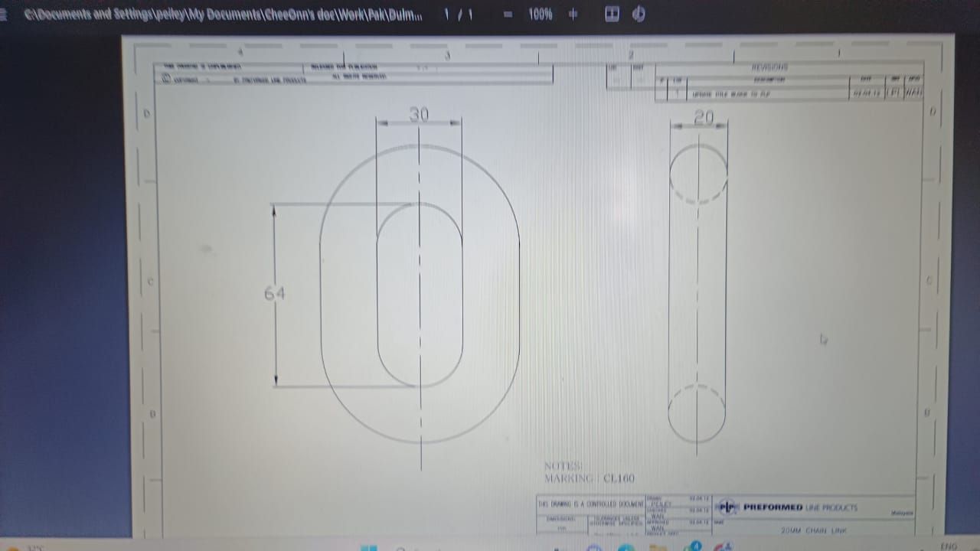Click the ENG language indicator in taskbar
Screen dimensions: 980x551
pos(949,546)
